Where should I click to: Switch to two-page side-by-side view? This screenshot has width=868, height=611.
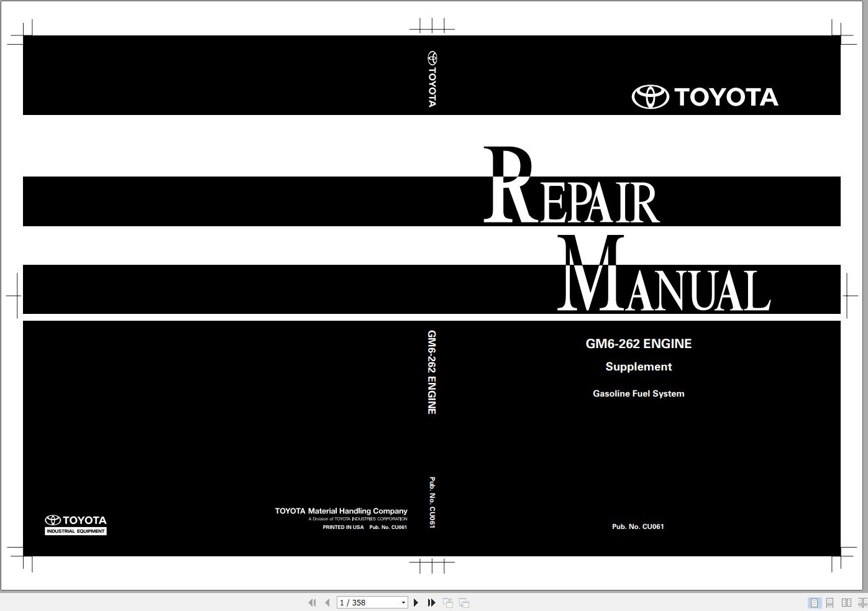click(x=846, y=602)
